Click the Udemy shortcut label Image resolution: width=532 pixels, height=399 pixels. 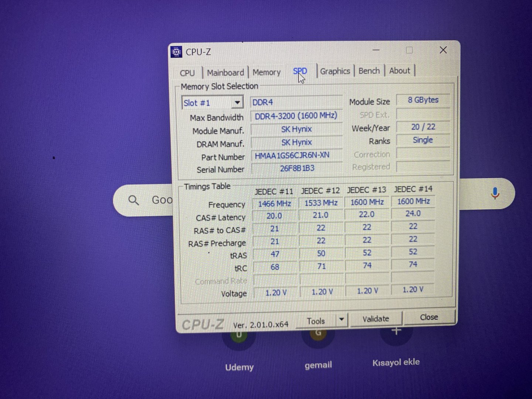coord(239,367)
